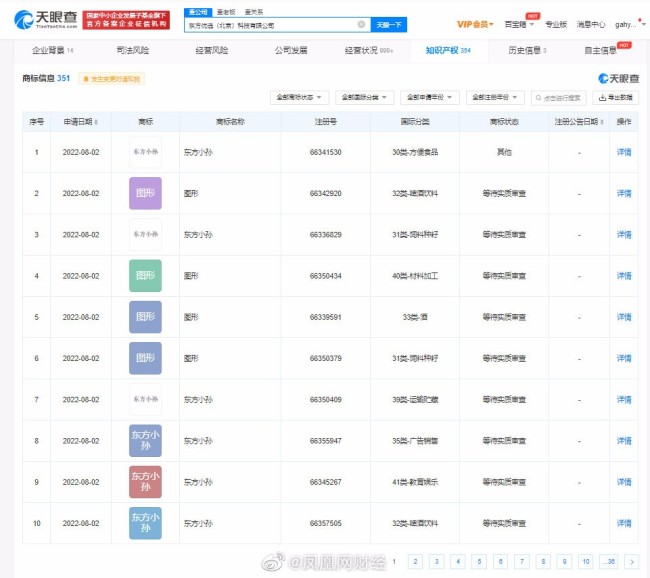Click the Tianyancha logo in the header
This screenshot has width=650, height=578.
[x=46, y=19]
